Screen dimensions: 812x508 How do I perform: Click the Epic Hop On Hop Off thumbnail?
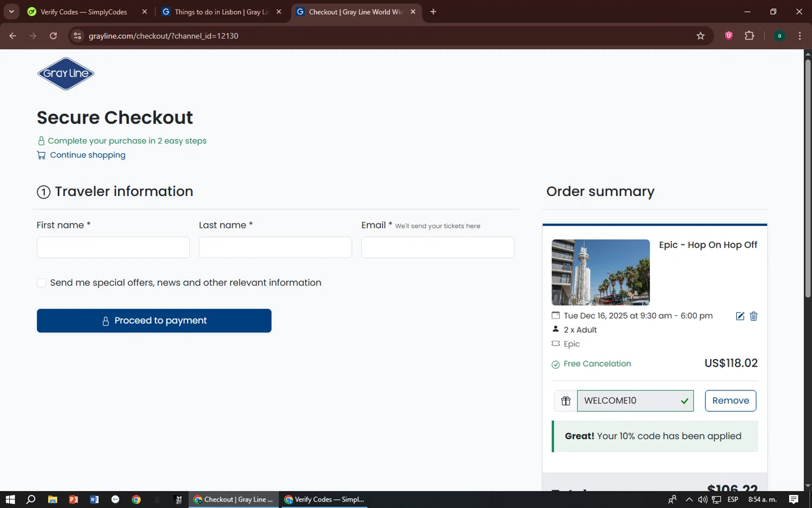point(600,272)
